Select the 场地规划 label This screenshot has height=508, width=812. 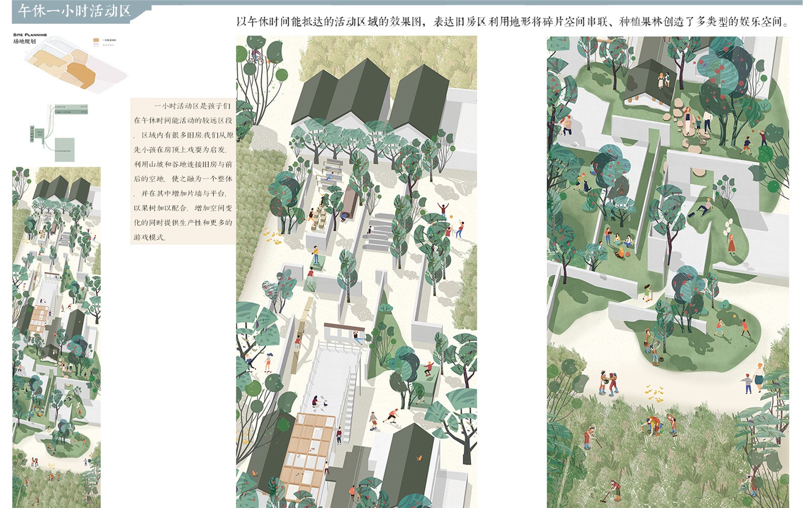24,41
